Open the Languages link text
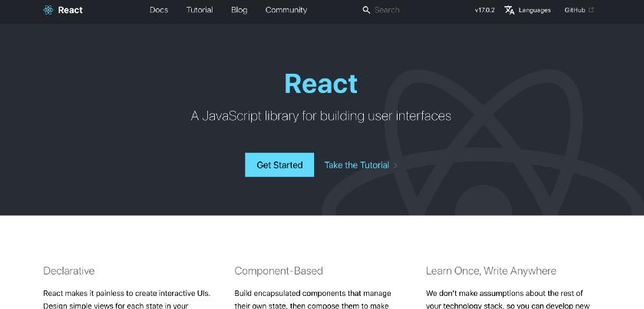The width and height of the screenshot is (644, 309). 534,10
